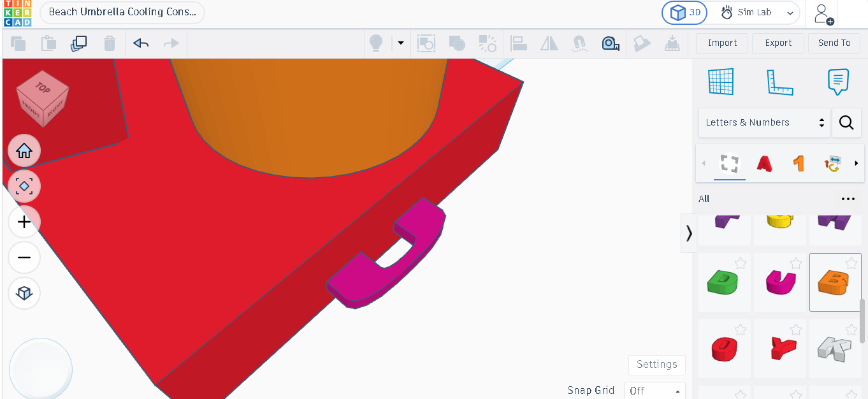Pick the pink letter U shape
The width and height of the screenshot is (868, 399).
coord(780,282)
